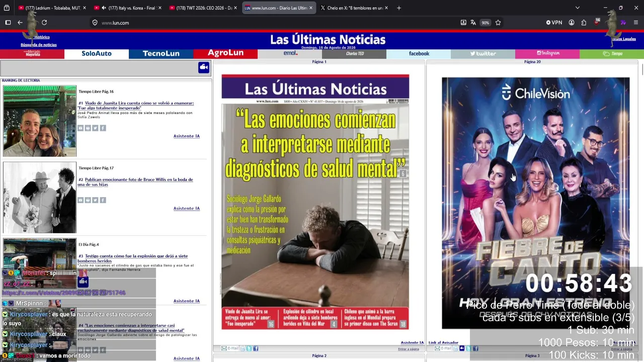
Task: Open the extensions puzzle menu
Action: point(584,23)
